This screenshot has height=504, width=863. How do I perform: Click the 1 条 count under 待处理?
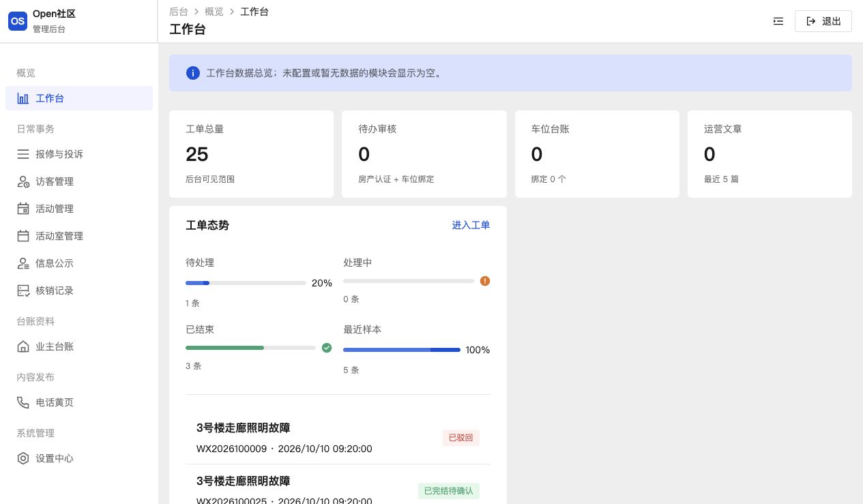192,303
